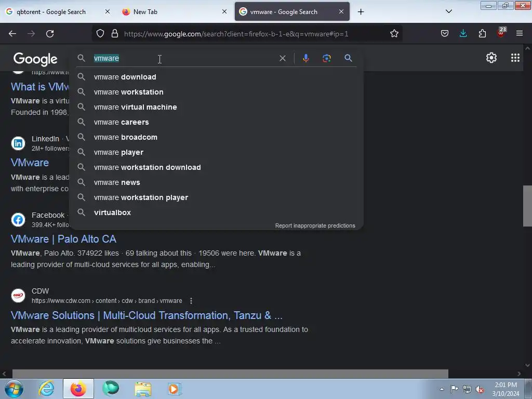
Task: Choose suggestion vmware news
Action: (x=216, y=182)
